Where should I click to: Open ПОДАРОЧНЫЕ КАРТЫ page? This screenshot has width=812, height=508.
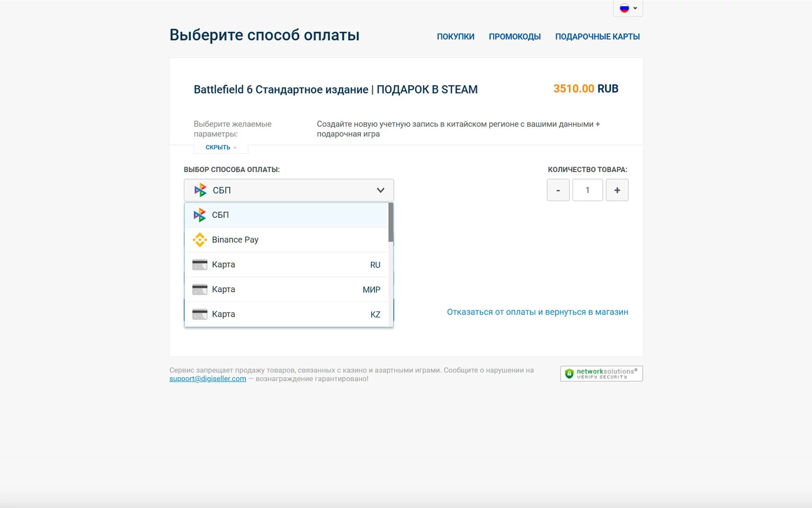point(597,37)
